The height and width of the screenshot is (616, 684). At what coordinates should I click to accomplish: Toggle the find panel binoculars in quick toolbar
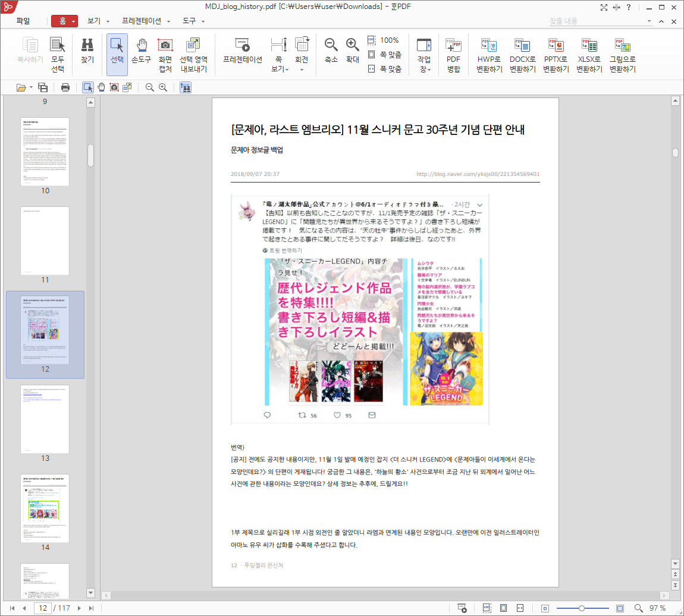click(x=186, y=87)
